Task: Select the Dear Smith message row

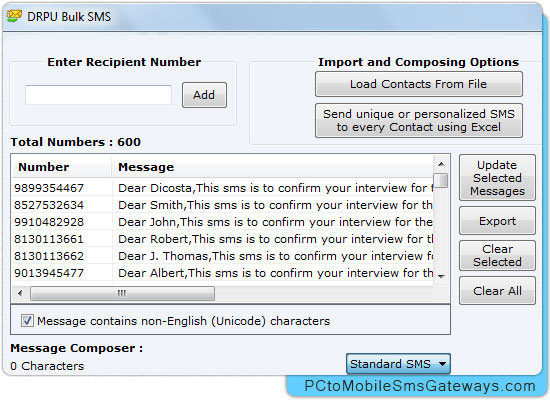Action: pyautogui.click(x=223, y=205)
